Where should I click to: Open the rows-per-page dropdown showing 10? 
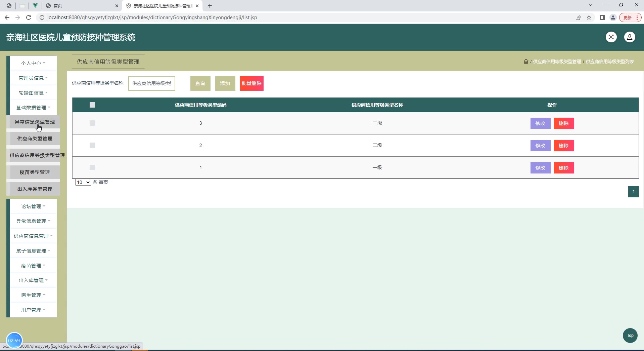tap(83, 182)
